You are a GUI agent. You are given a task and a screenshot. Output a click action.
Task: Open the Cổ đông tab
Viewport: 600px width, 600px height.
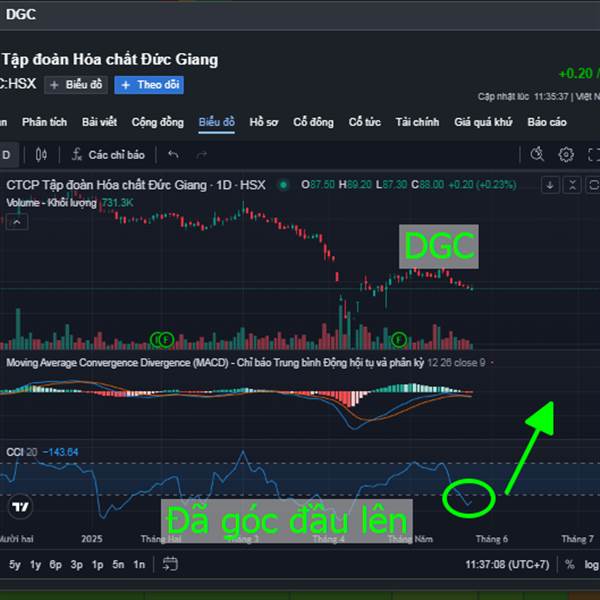313,122
